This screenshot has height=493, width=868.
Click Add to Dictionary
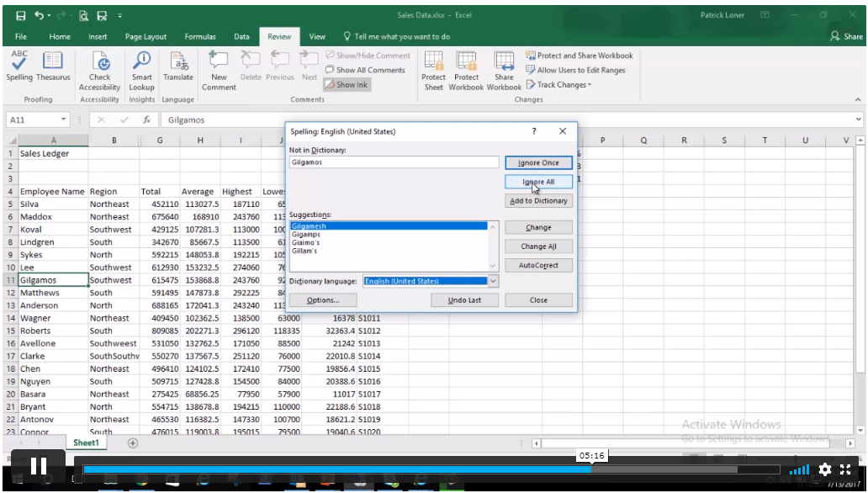pos(538,200)
